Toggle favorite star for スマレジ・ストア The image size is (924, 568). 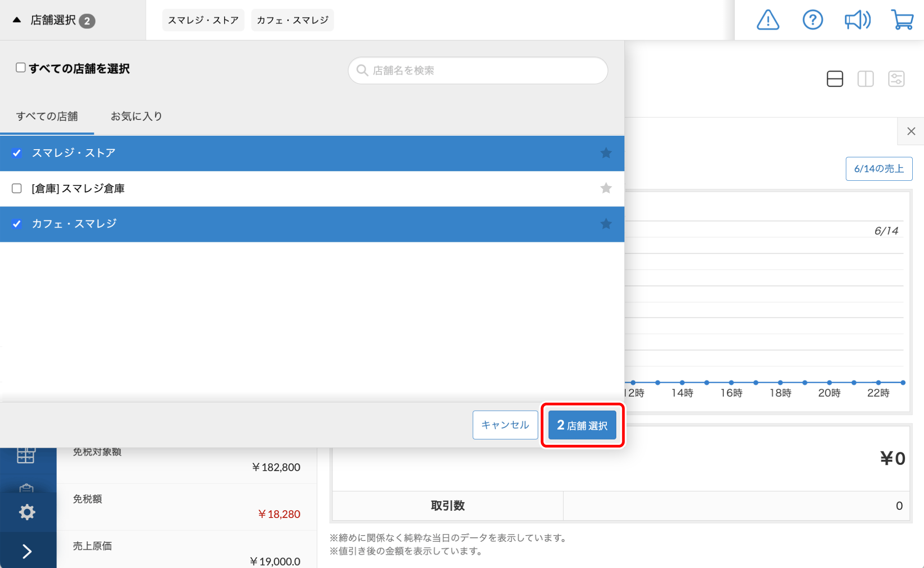[x=606, y=153]
